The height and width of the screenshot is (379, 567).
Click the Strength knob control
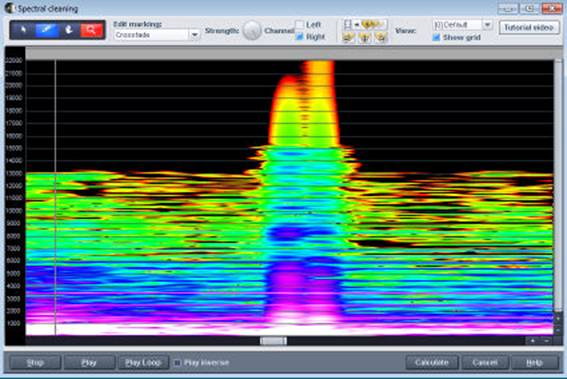(252, 30)
